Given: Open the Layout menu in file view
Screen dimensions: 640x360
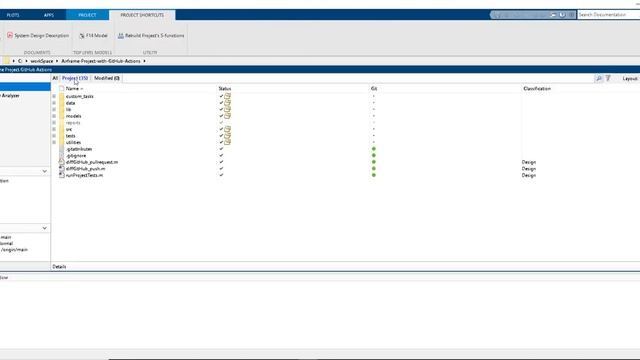Looking at the screenshot, I should tap(630, 78).
